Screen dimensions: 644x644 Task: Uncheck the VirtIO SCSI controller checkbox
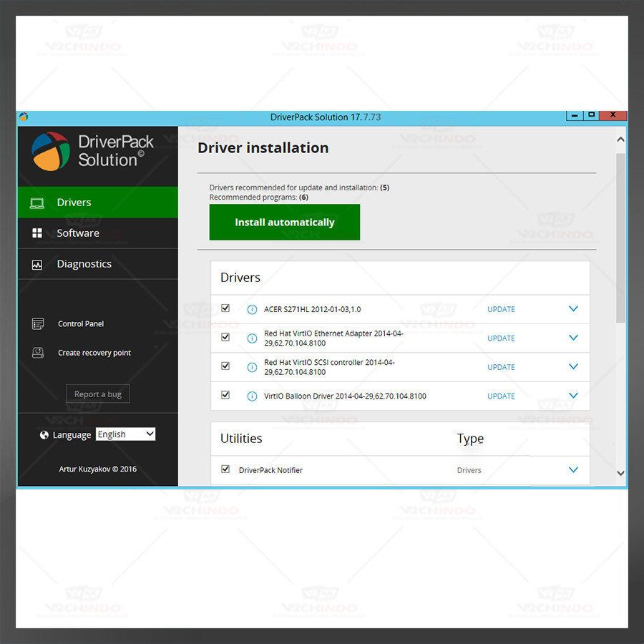click(225, 366)
